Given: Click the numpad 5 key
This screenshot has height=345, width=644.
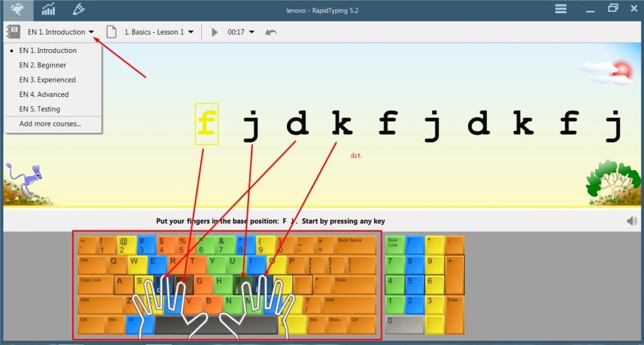Looking at the screenshot, I should tap(414, 285).
